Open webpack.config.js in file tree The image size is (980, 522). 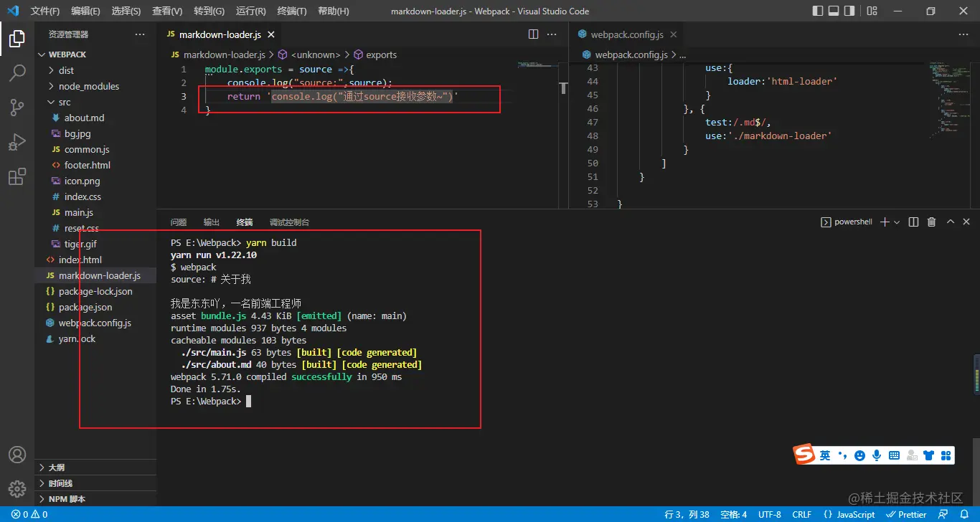[x=95, y=323]
